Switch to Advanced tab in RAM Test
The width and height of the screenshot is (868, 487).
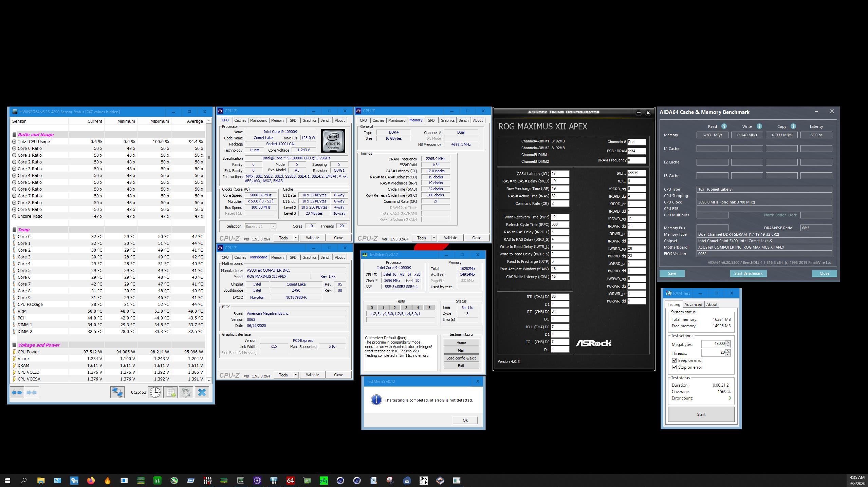click(693, 305)
